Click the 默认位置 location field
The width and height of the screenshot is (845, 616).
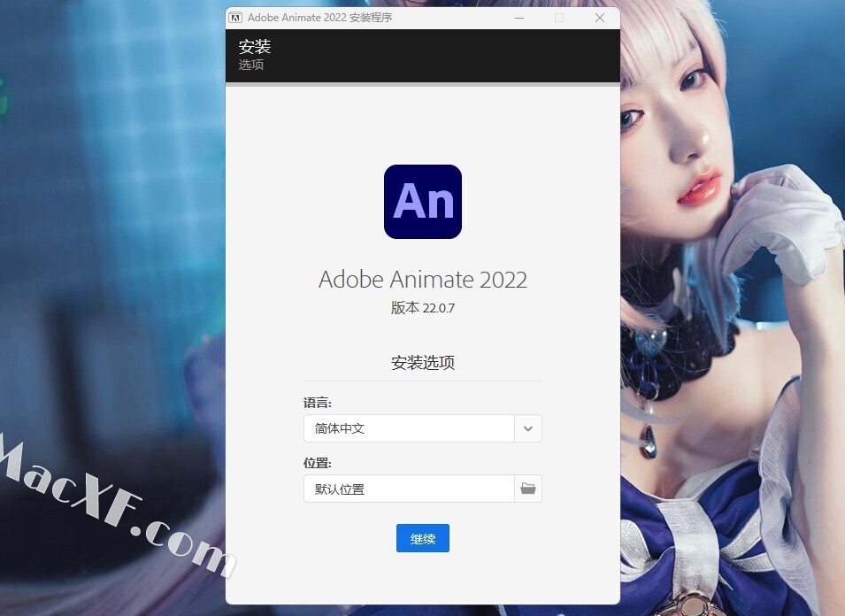coord(409,489)
